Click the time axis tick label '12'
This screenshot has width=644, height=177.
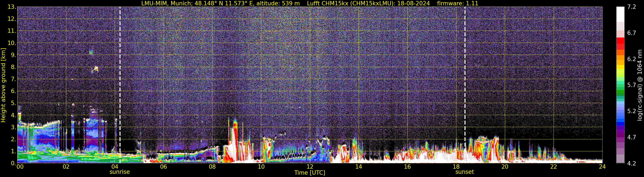pos(310,167)
